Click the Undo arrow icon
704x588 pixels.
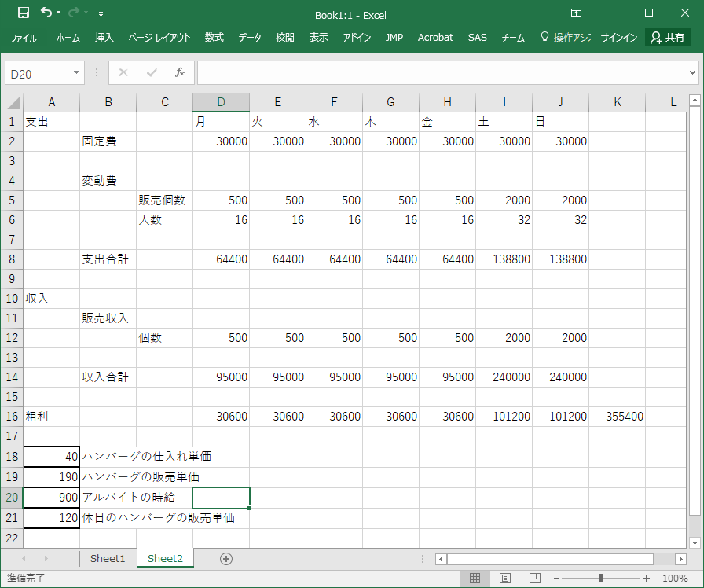tap(46, 13)
